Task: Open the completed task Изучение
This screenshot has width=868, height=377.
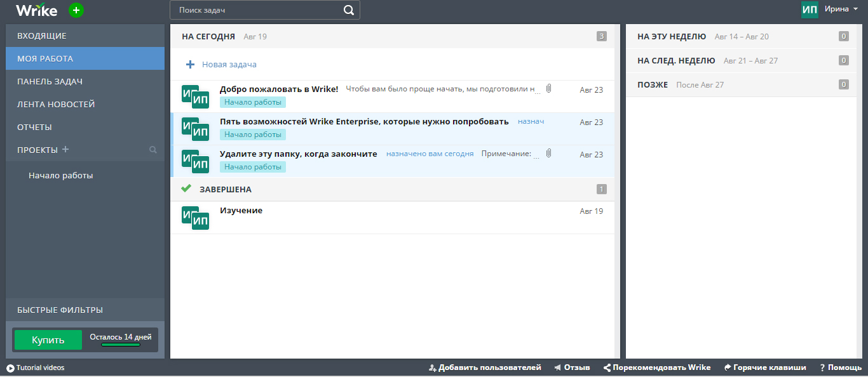Action: click(x=241, y=210)
